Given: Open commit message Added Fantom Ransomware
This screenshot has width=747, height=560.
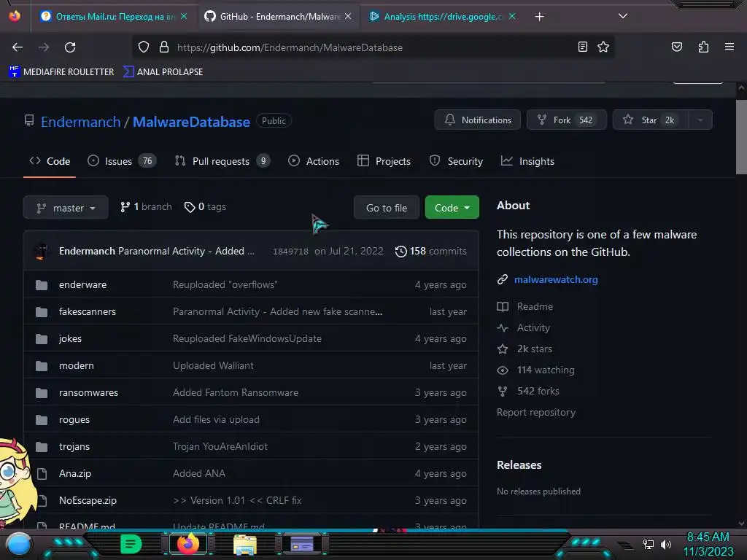Looking at the screenshot, I should [x=236, y=392].
